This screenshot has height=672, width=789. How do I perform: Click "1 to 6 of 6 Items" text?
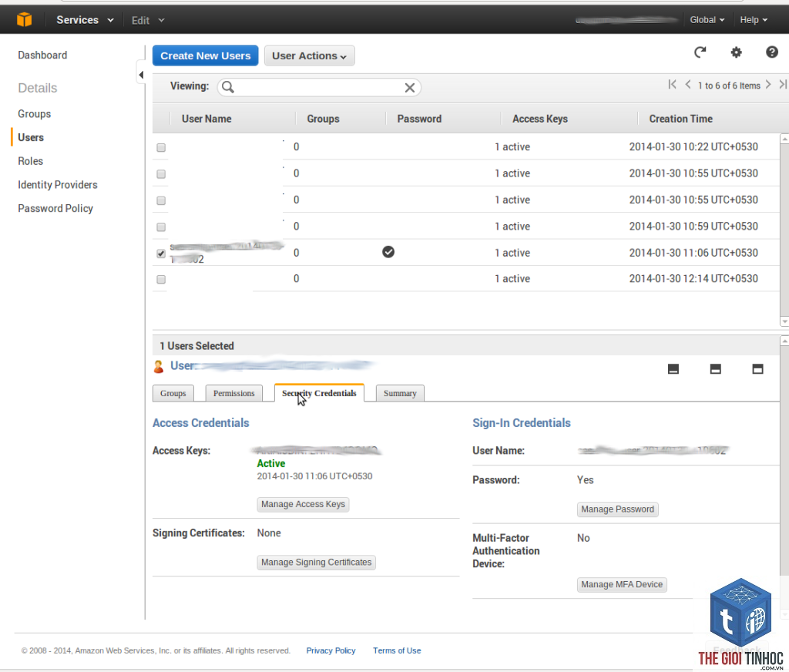point(729,86)
